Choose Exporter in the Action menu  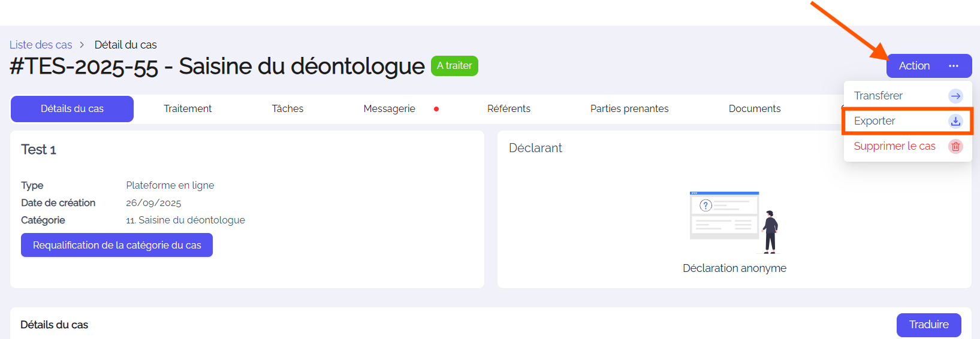[875, 121]
